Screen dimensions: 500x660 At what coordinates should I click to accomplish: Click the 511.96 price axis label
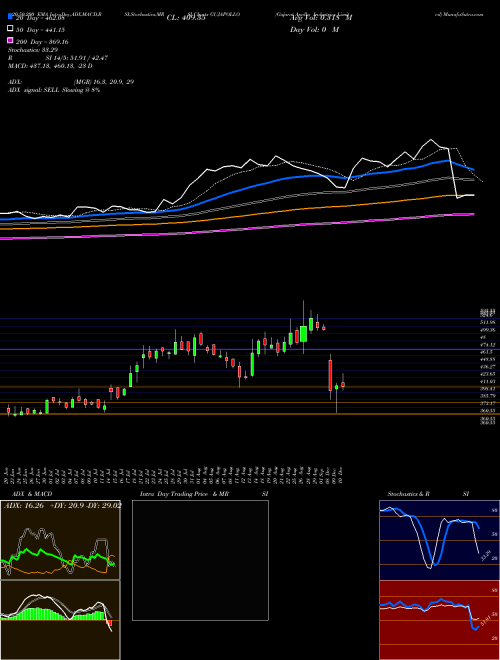pyautogui.click(x=487, y=322)
